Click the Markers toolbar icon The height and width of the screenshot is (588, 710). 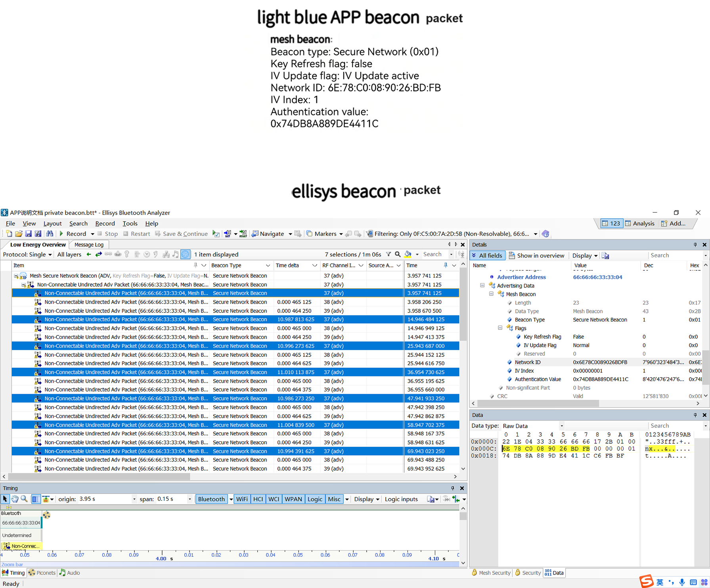(310, 234)
